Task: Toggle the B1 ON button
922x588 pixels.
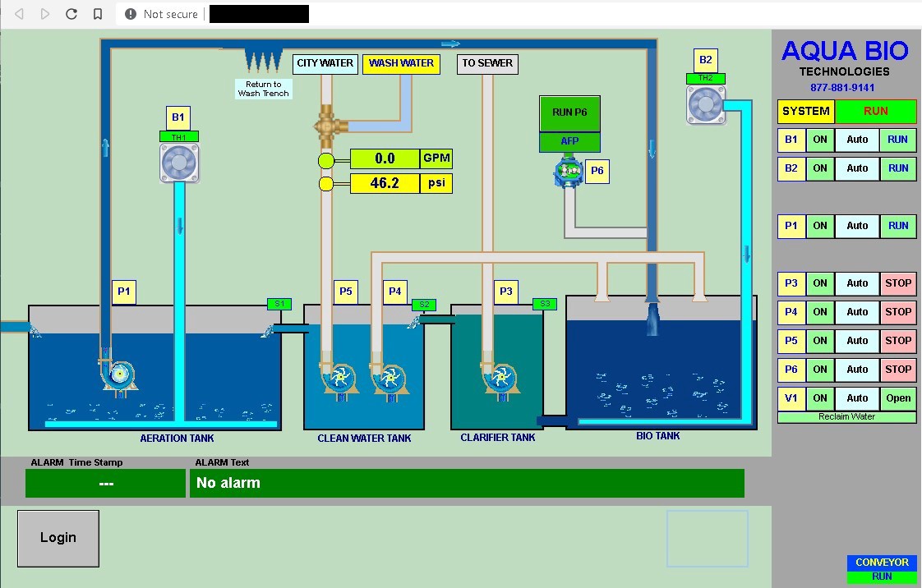Action: click(x=820, y=140)
